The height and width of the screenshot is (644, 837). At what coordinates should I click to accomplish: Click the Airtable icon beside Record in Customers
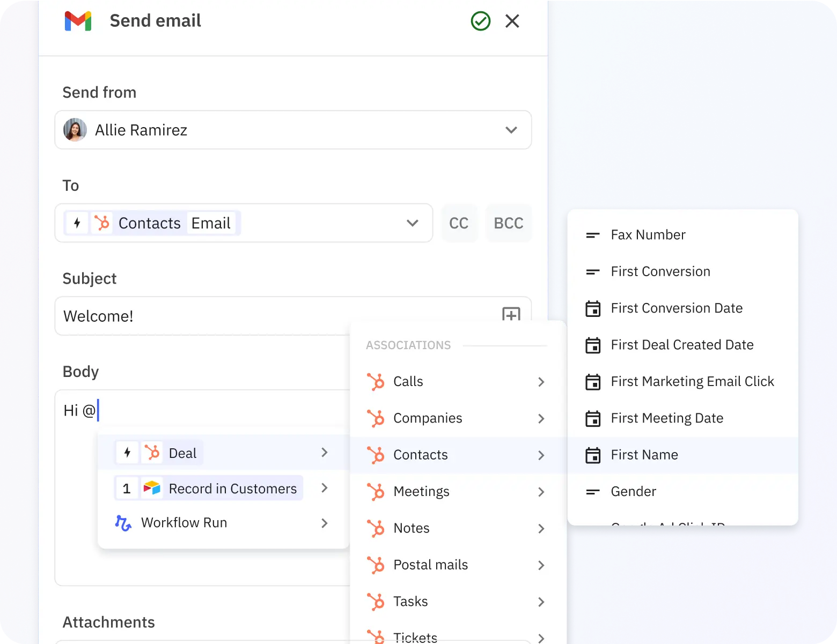152,488
